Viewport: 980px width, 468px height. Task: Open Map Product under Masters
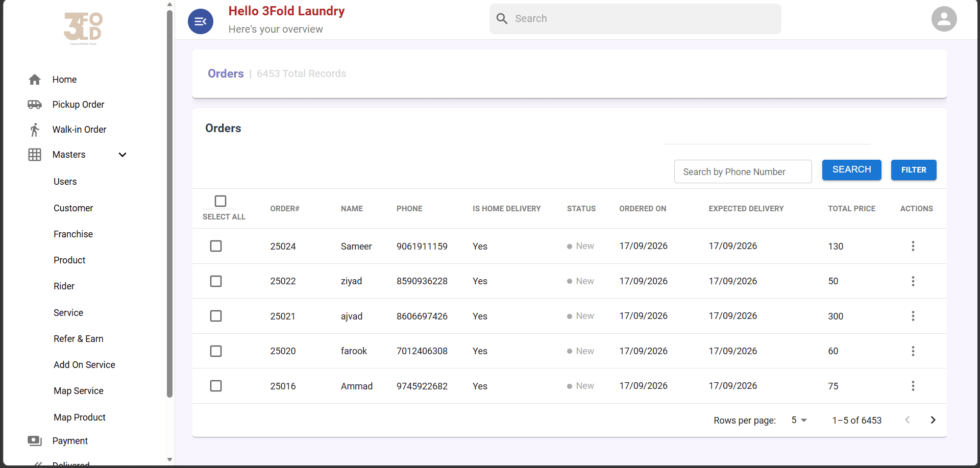pyautogui.click(x=80, y=417)
